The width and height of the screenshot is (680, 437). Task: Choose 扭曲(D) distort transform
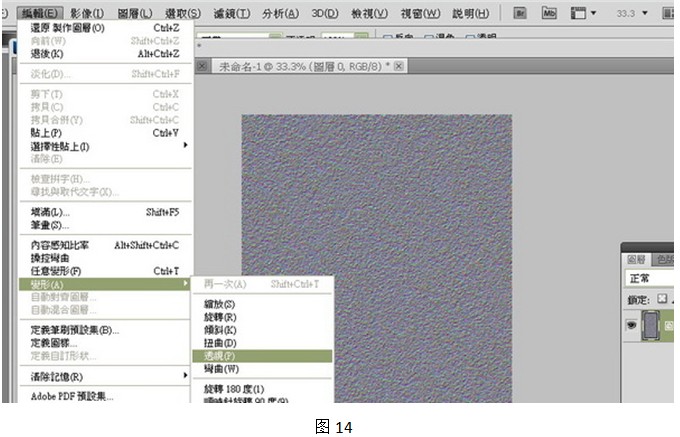coord(262,343)
